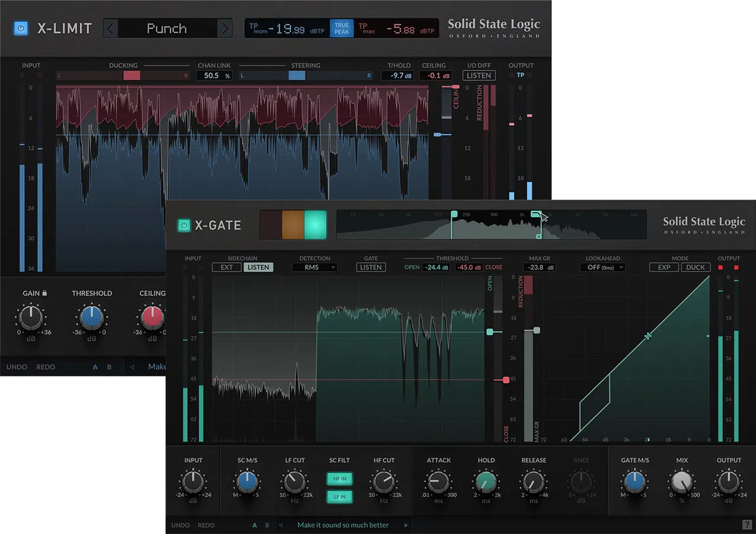Screen dimensions: 756x534
Task: Activate DUCK mode on X-GATE
Action: tap(696, 267)
